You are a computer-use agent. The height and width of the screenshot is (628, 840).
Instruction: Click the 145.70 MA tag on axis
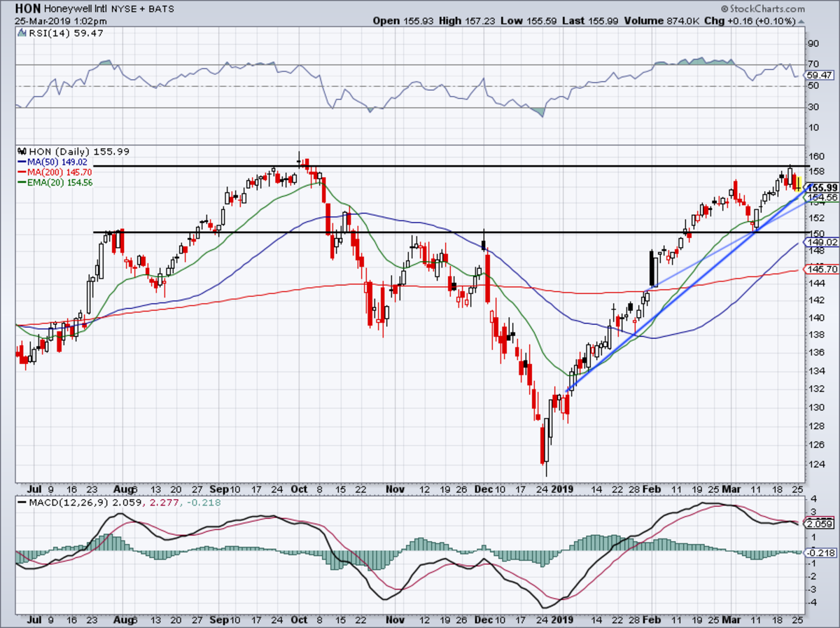(x=820, y=270)
